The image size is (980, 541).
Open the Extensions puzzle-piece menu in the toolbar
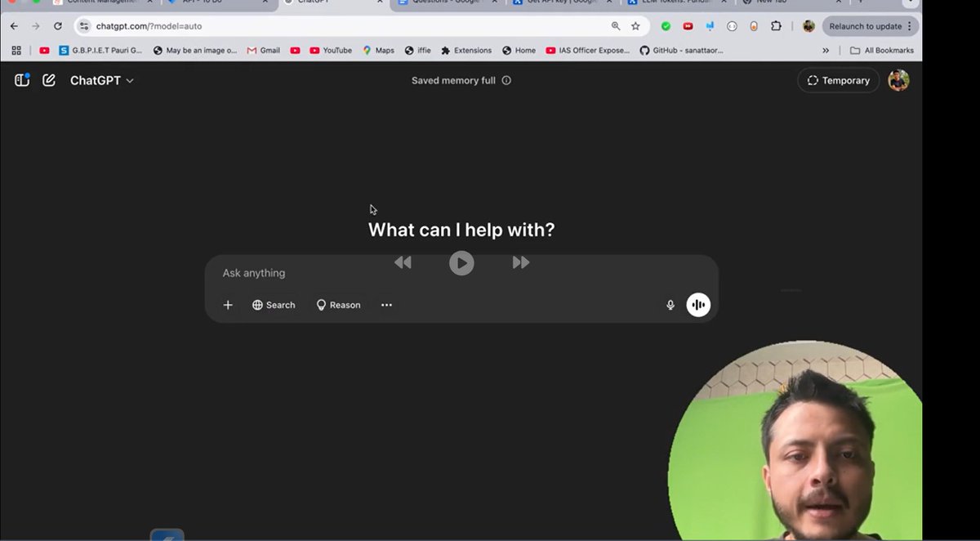[x=776, y=26]
